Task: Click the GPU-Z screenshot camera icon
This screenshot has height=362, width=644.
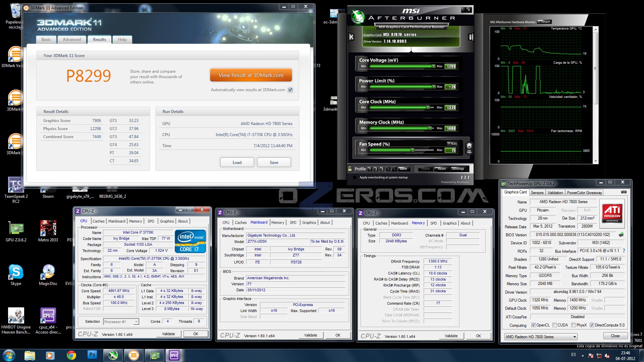Action: 624,192
